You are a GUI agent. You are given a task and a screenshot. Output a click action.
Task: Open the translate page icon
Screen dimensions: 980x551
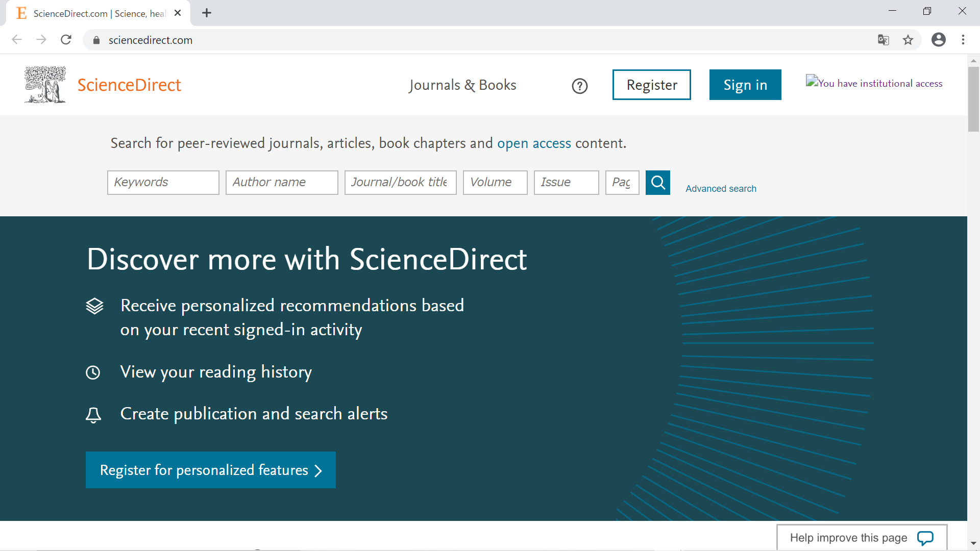tap(884, 40)
